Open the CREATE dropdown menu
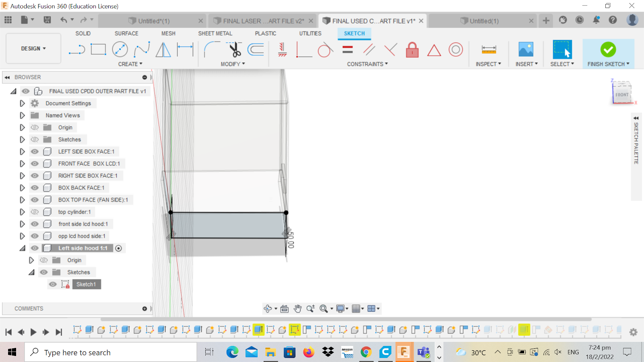644x362 pixels. [130, 64]
